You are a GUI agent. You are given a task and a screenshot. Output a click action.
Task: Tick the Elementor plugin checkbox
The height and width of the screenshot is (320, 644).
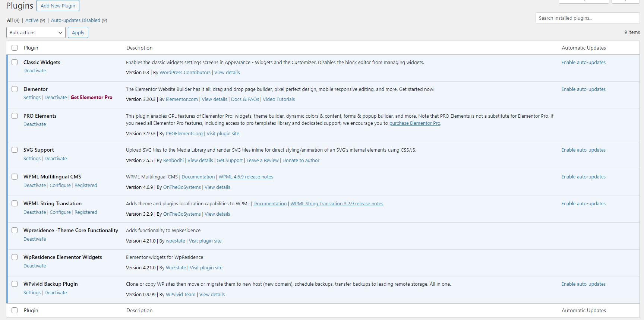click(15, 89)
